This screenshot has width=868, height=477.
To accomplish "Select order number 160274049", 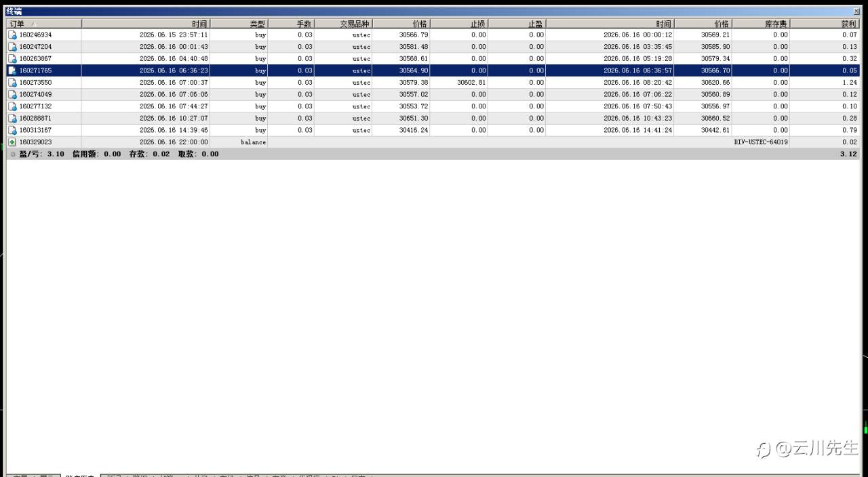I will [x=35, y=94].
